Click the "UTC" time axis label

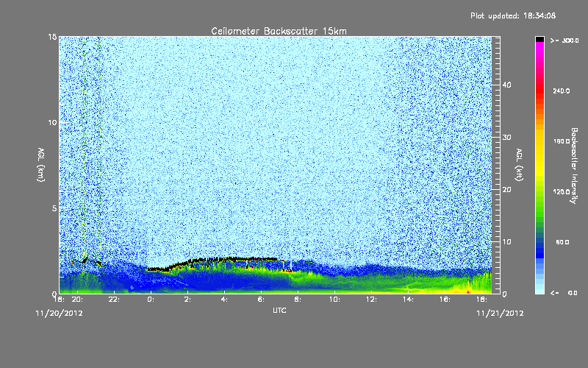pos(279,310)
